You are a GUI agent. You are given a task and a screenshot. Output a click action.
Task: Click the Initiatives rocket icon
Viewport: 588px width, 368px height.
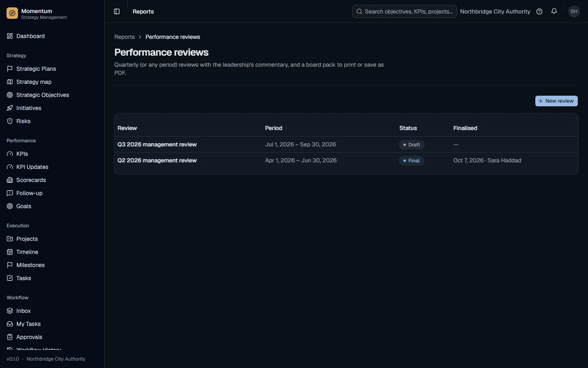click(10, 108)
